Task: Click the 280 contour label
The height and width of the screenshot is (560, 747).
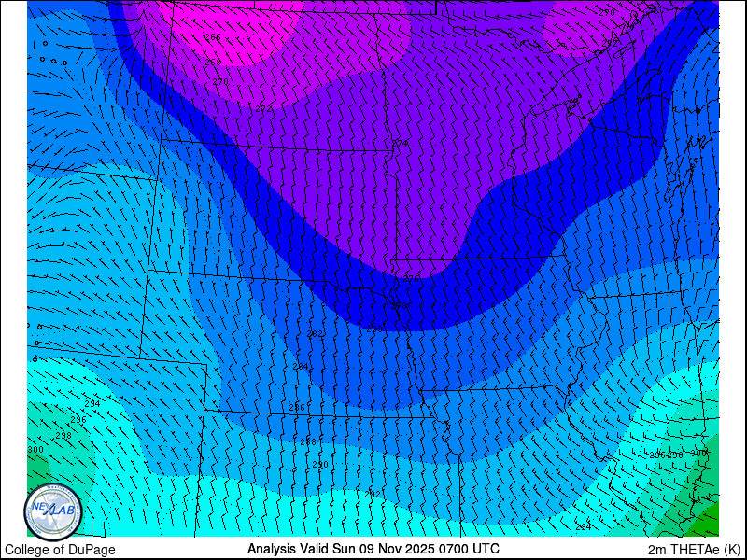Action: coord(374,329)
